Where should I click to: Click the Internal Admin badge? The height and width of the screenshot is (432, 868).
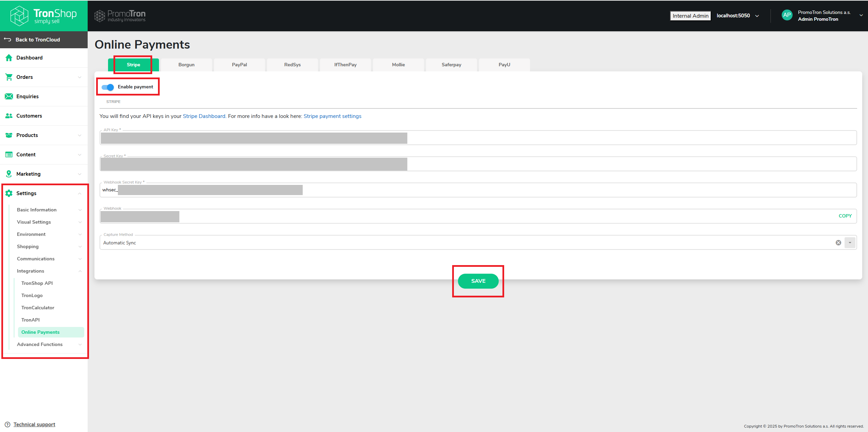point(690,16)
